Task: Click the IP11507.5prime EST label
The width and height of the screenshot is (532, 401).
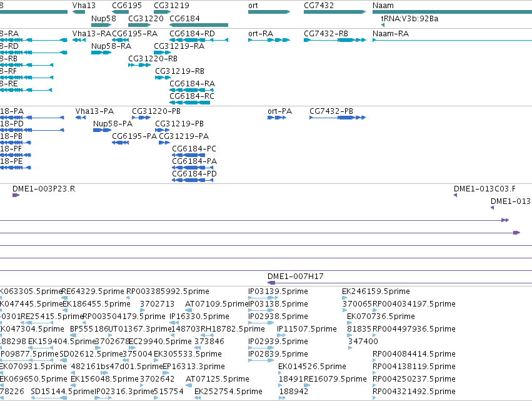Action: (307, 329)
